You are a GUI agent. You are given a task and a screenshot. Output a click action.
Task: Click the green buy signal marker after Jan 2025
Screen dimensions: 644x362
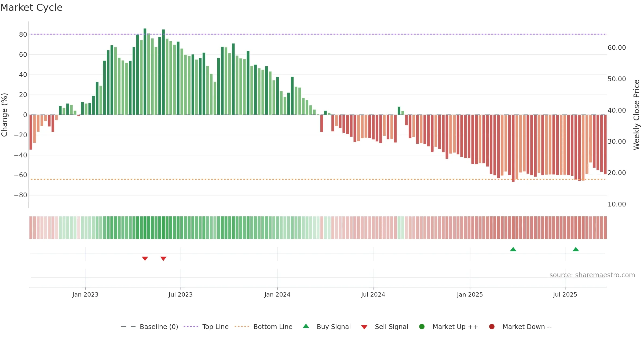pyautogui.click(x=513, y=249)
